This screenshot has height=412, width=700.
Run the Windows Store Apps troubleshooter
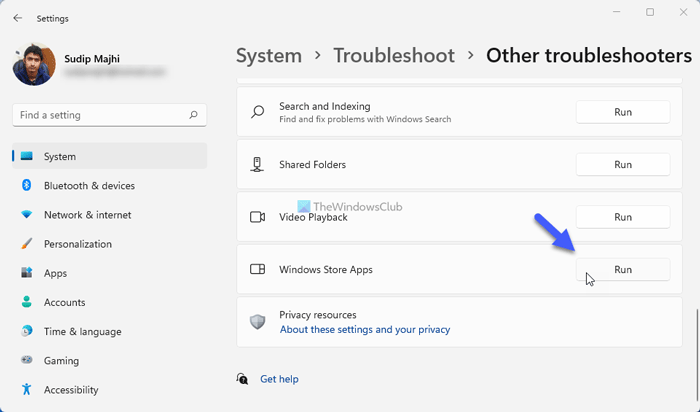(622, 270)
